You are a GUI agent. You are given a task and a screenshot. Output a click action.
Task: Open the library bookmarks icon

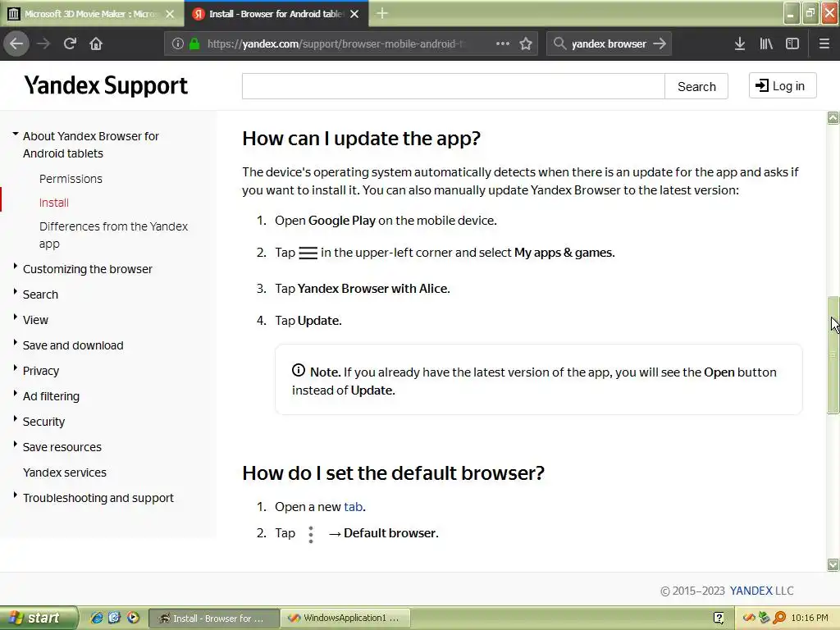click(x=766, y=43)
